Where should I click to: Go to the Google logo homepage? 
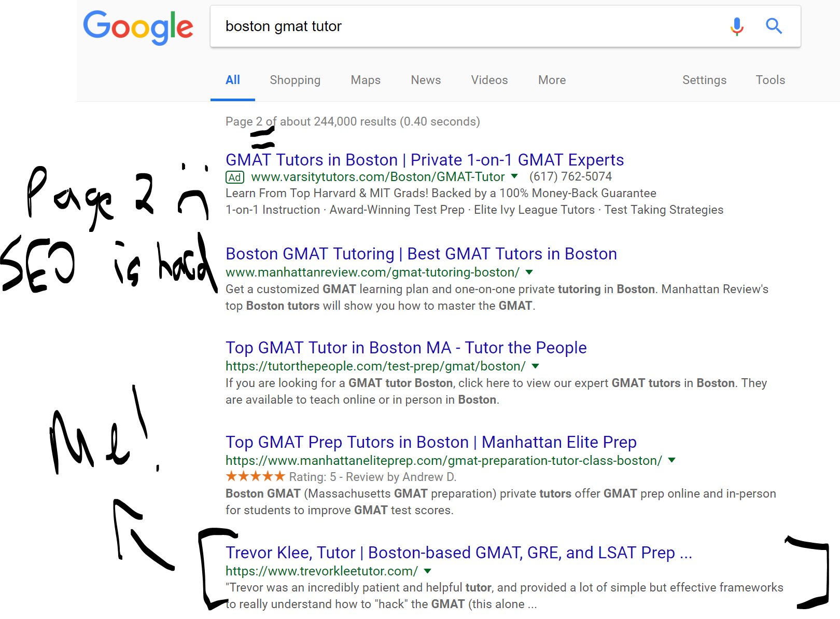tap(138, 27)
